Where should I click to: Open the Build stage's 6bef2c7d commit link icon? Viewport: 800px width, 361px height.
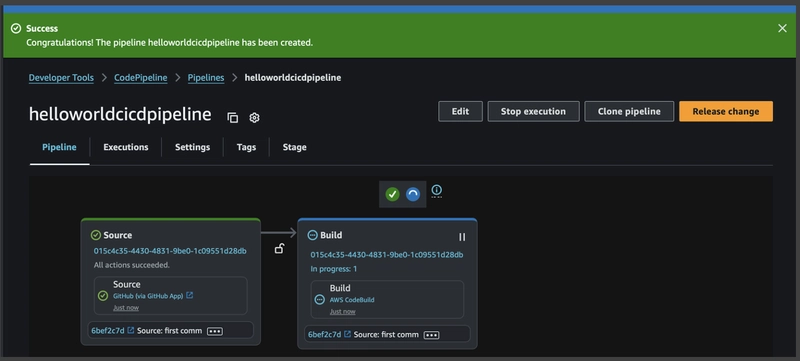(347, 334)
